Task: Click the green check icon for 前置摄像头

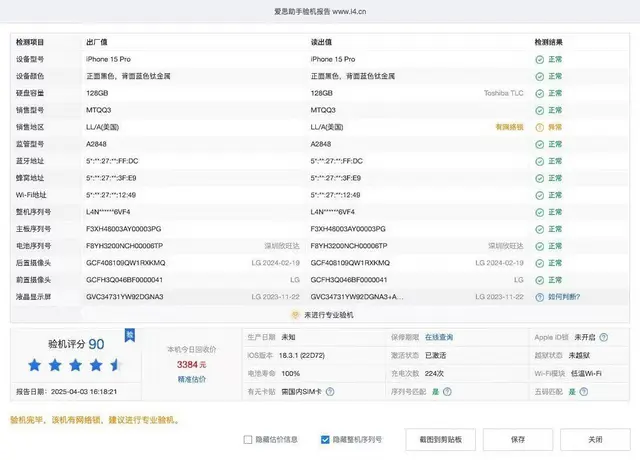Action: click(x=540, y=280)
